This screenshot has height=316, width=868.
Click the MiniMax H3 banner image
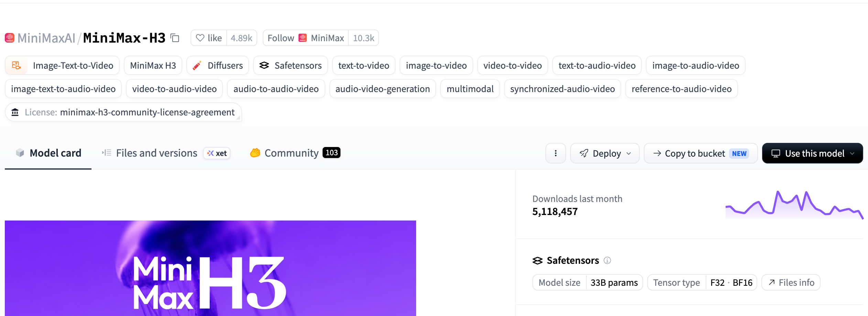[x=210, y=268]
